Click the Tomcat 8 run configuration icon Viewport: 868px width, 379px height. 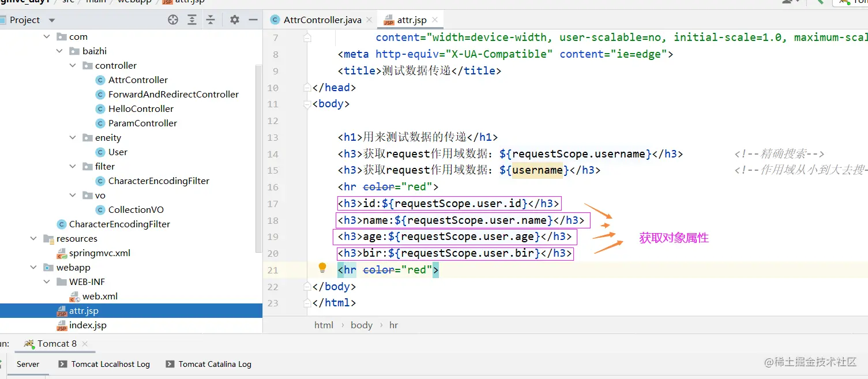(x=28, y=344)
